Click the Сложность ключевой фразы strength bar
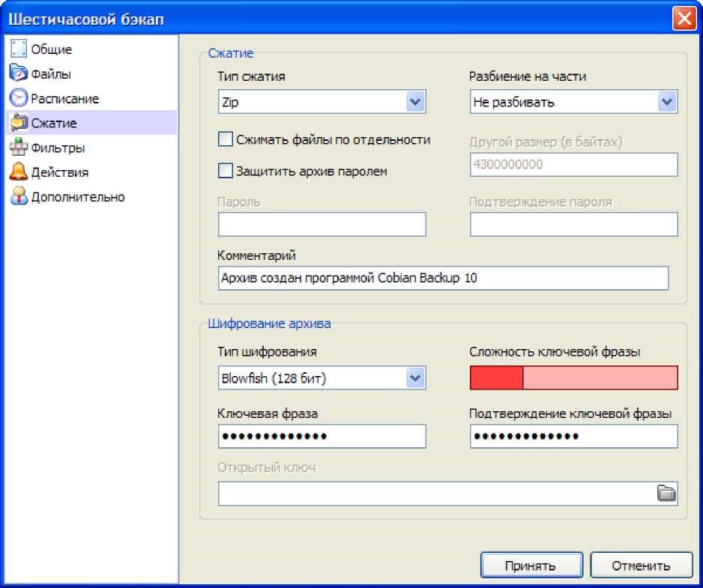Viewport: 703px width, 588px height. (x=573, y=378)
